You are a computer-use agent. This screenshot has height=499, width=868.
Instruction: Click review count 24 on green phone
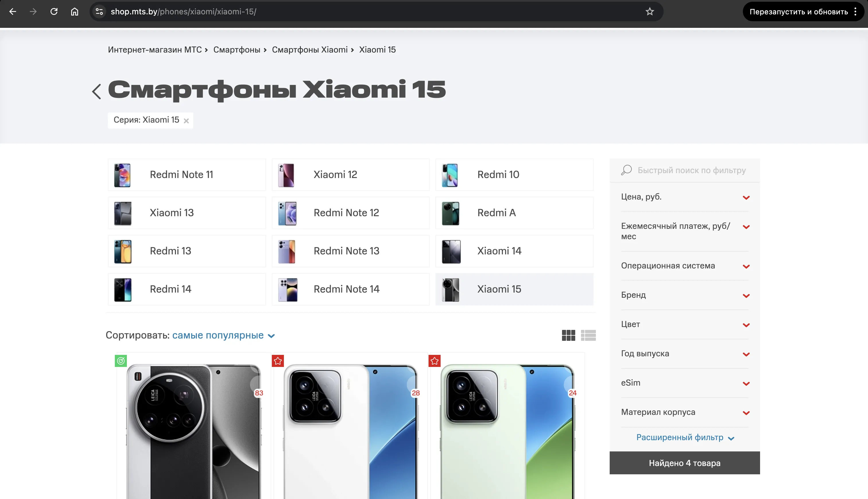coord(572,393)
